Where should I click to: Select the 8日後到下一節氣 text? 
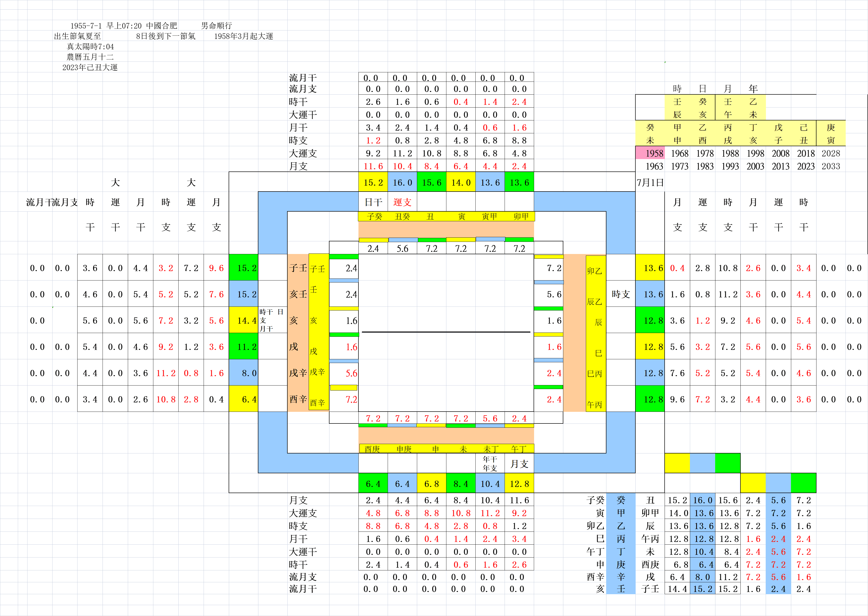pyautogui.click(x=166, y=36)
